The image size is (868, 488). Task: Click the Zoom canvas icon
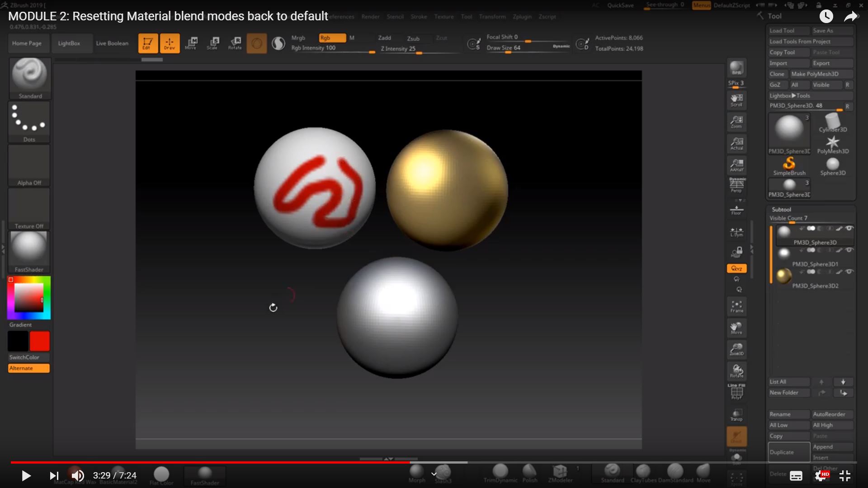(736, 122)
